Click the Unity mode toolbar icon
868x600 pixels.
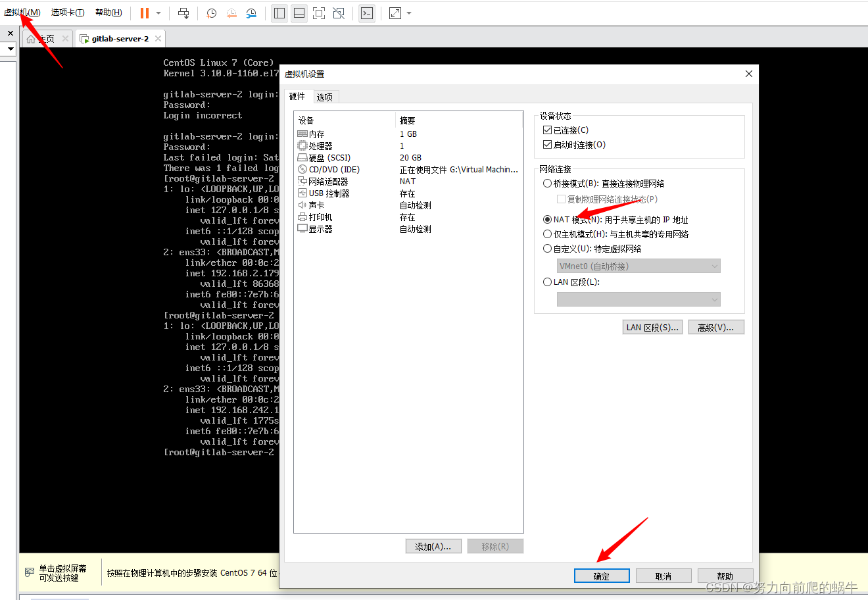[x=339, y=13]
